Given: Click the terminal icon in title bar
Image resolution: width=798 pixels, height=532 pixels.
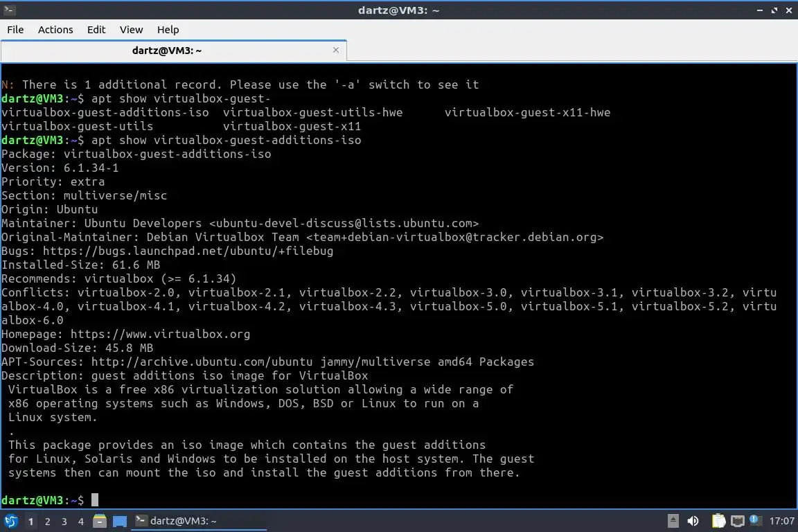Looking at the screenshot, I should (x=9, y=10).
